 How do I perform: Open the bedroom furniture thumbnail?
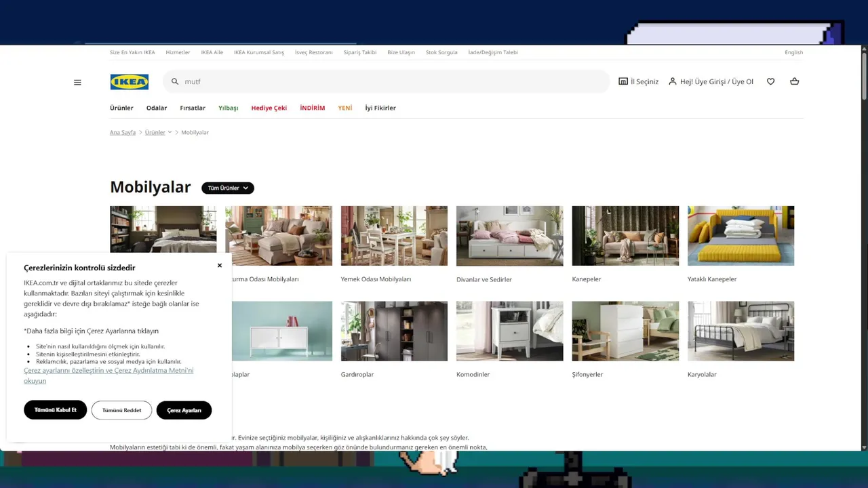(163, 229)
